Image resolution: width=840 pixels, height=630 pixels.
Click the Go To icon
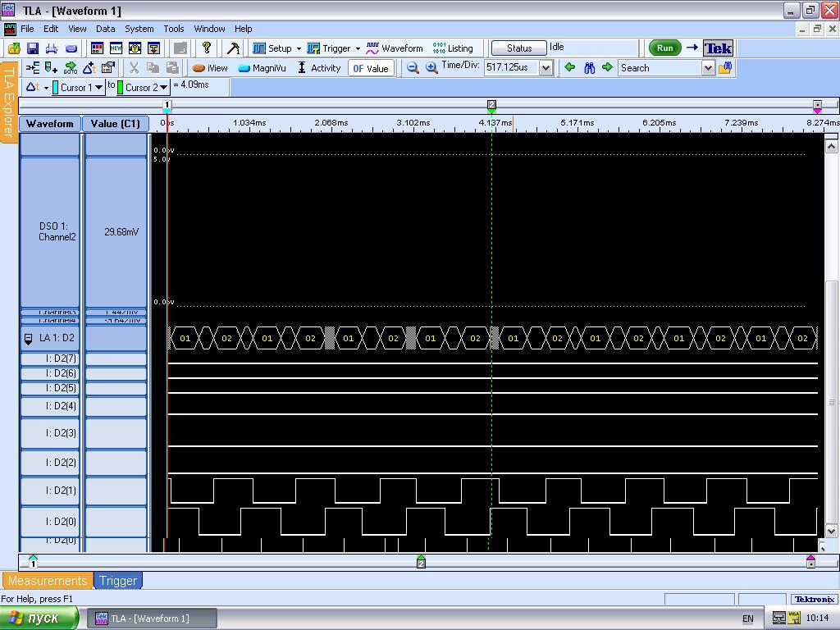pyautogui.click(x=71, y=68)
